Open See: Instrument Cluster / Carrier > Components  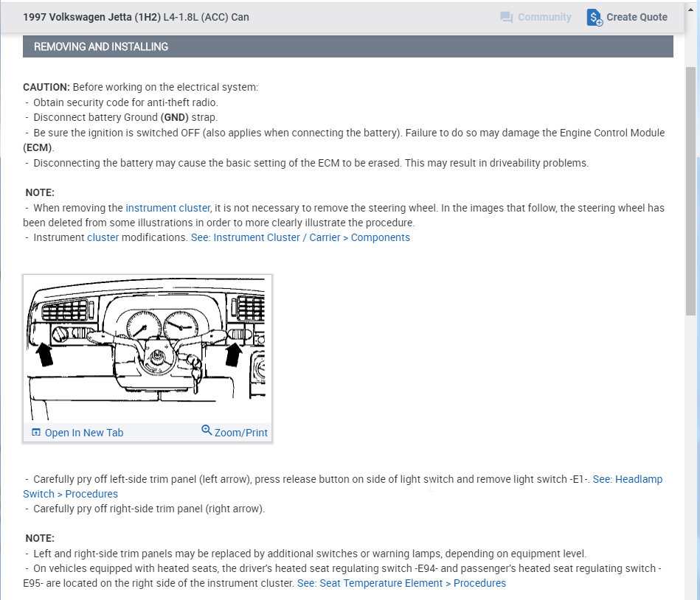[x=300, y=237]
